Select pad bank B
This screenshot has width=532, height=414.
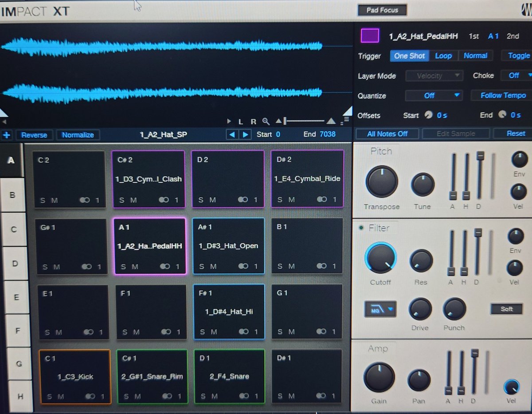[x=12, y=195]
